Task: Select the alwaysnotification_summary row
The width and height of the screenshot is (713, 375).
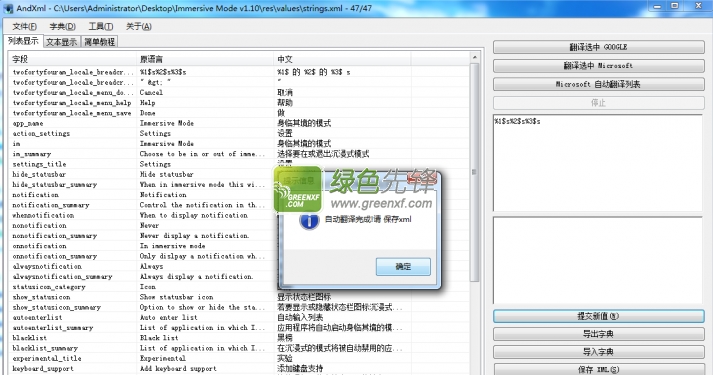Action: point(239,276)
